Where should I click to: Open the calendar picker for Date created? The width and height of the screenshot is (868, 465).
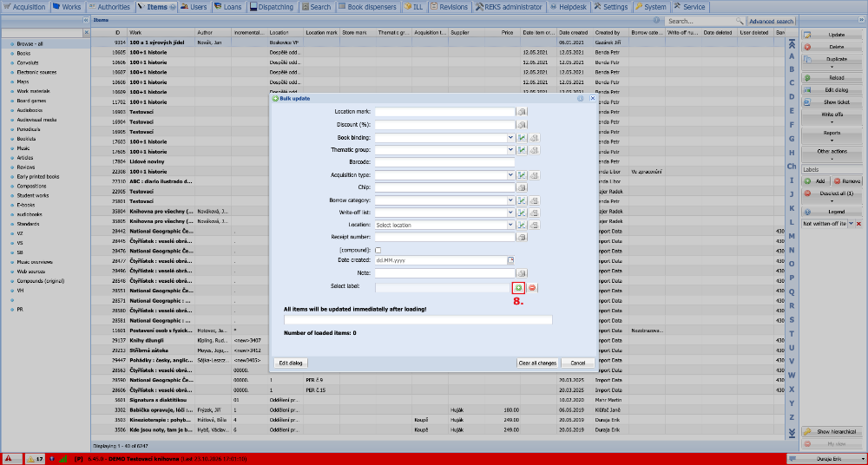point(511,260)
